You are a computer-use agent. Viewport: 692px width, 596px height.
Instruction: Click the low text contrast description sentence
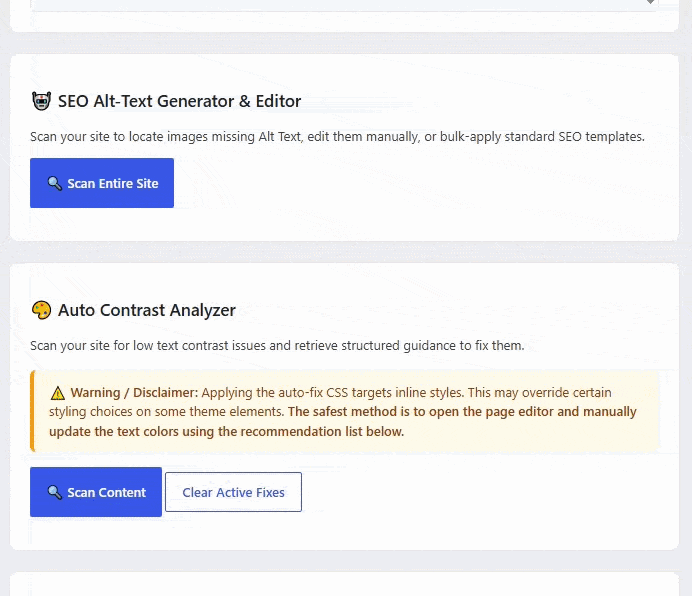277,345
